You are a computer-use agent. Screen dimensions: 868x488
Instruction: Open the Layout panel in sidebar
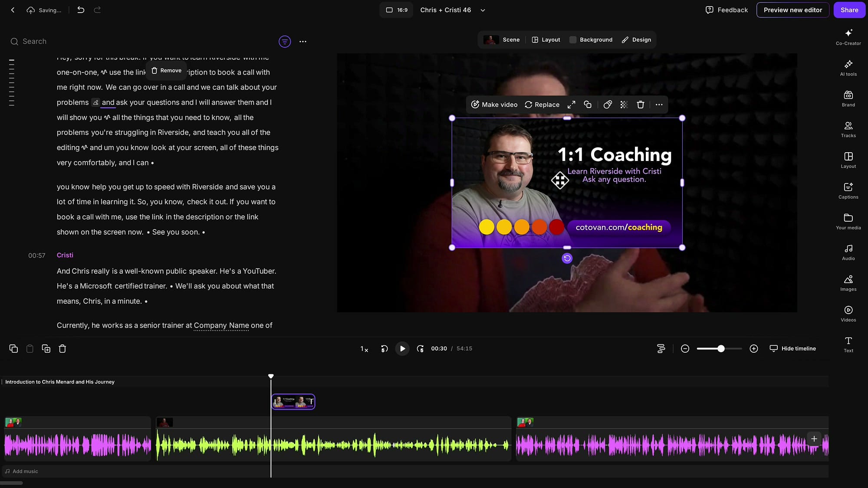pyautogui.click(x=848, y=160)
